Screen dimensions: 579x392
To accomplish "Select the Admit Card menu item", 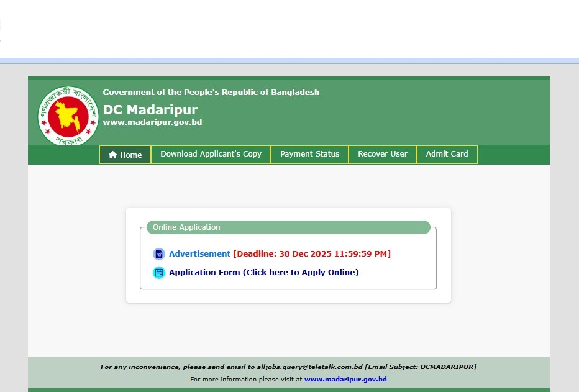I will click(447, 154).
